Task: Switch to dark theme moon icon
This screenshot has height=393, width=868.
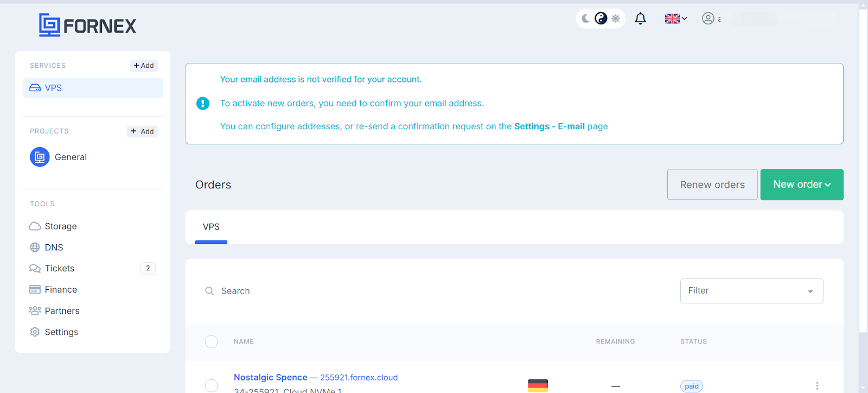Action: (586, 18)
